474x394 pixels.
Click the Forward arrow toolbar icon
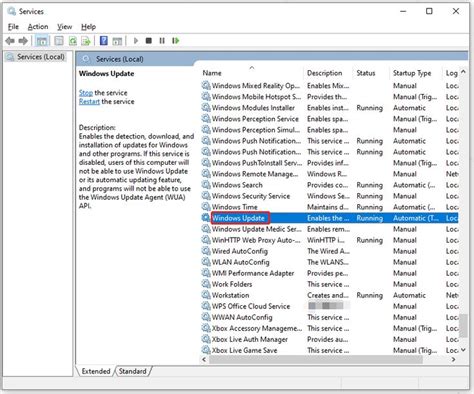(23, 41)
